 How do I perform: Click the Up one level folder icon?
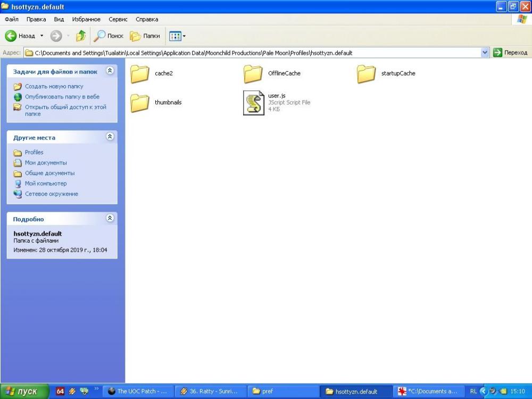(x=81, y=36)
